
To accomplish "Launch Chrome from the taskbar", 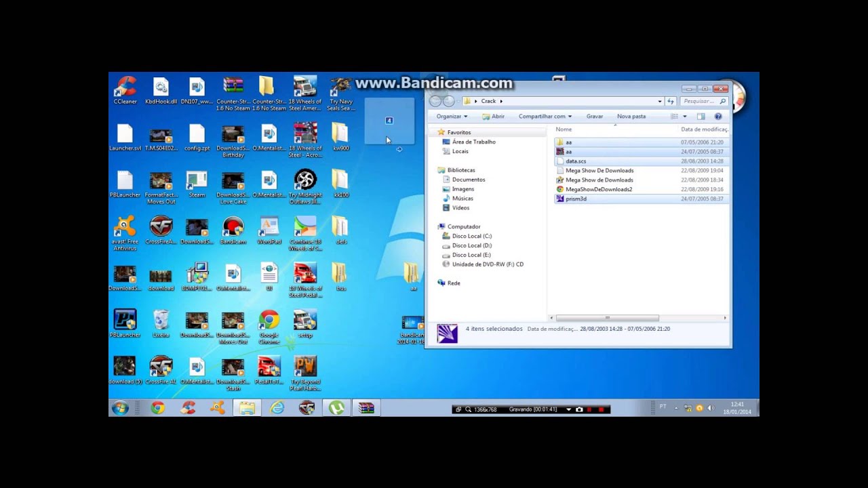I will click(157, 408).
